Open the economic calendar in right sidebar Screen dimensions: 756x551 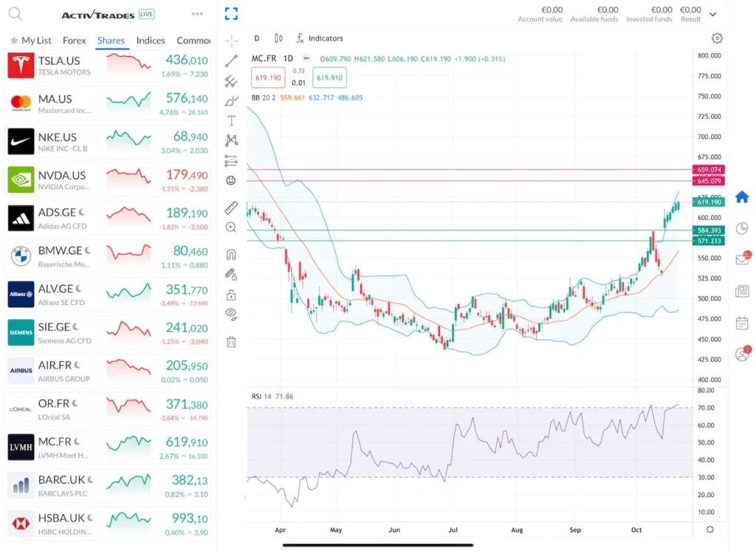click(741, 323)
